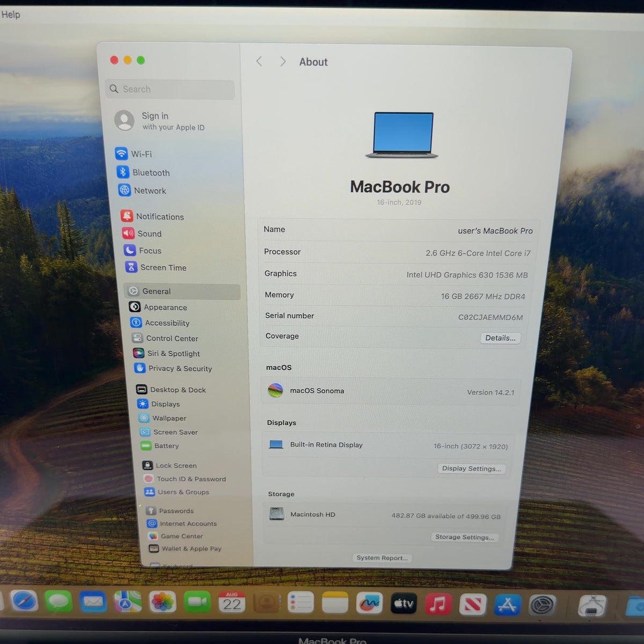Open FaceTime from the Dock
Image resolution: width=644 pixels, height=644 pixels.
197,603
